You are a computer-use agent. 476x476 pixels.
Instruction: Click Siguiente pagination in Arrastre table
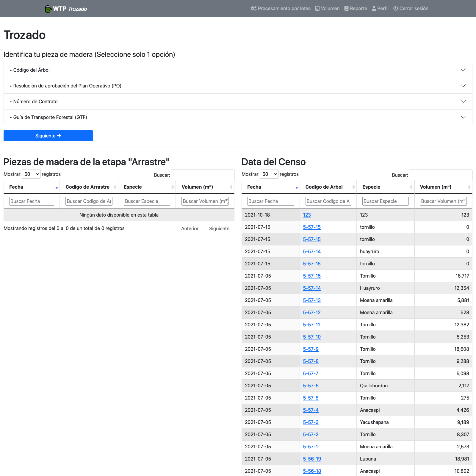tap(219, 228)
